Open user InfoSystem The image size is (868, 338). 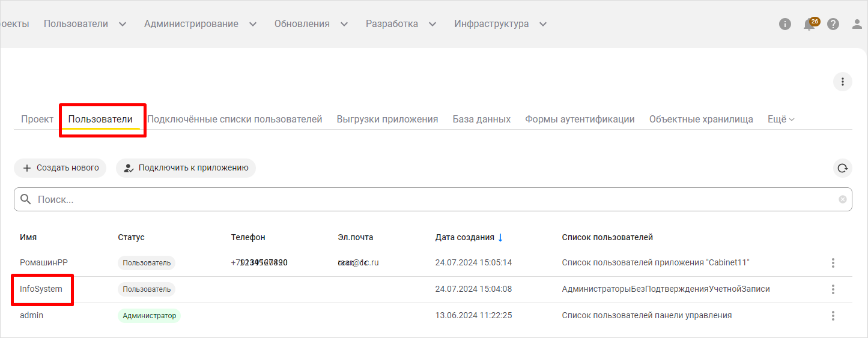[41, 289]
